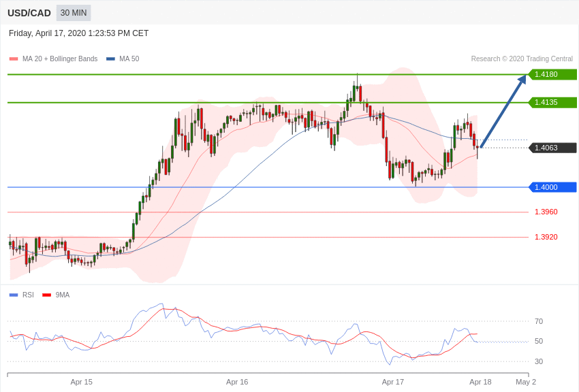
Task: Click the Apr 18 date axis label
Action: pos(480,382)
